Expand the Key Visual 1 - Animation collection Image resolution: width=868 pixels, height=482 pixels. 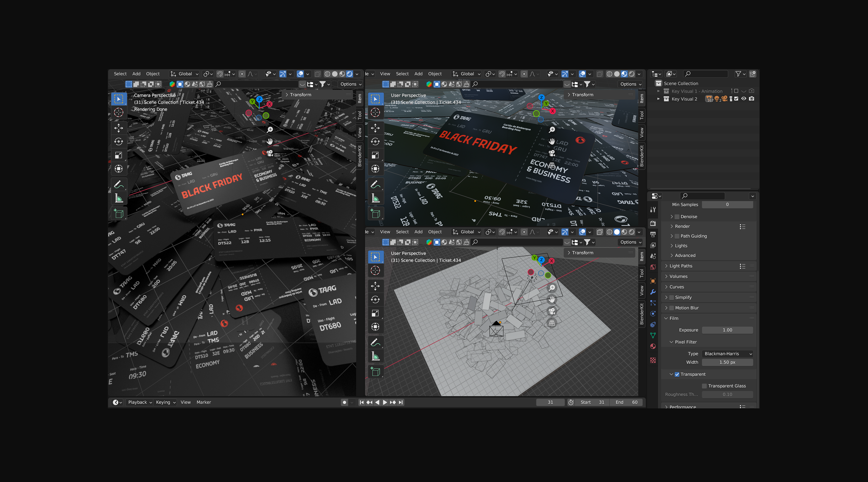[658, 91]
